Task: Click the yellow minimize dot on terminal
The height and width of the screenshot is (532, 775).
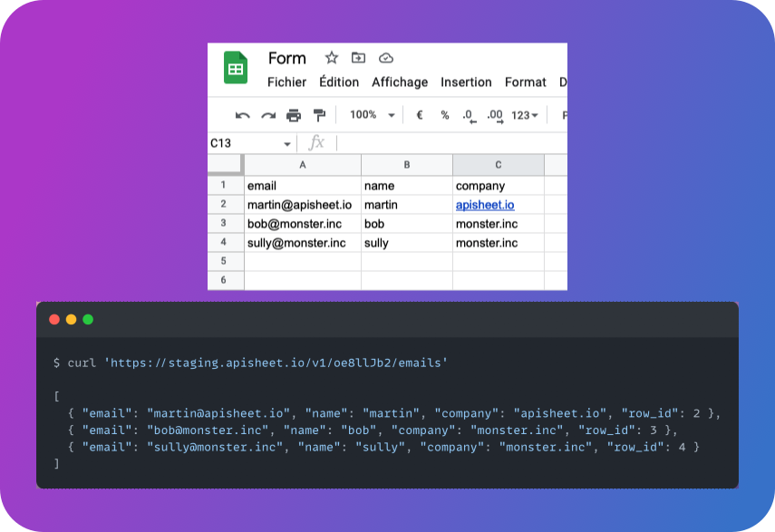Action: [x=72, y=320]
